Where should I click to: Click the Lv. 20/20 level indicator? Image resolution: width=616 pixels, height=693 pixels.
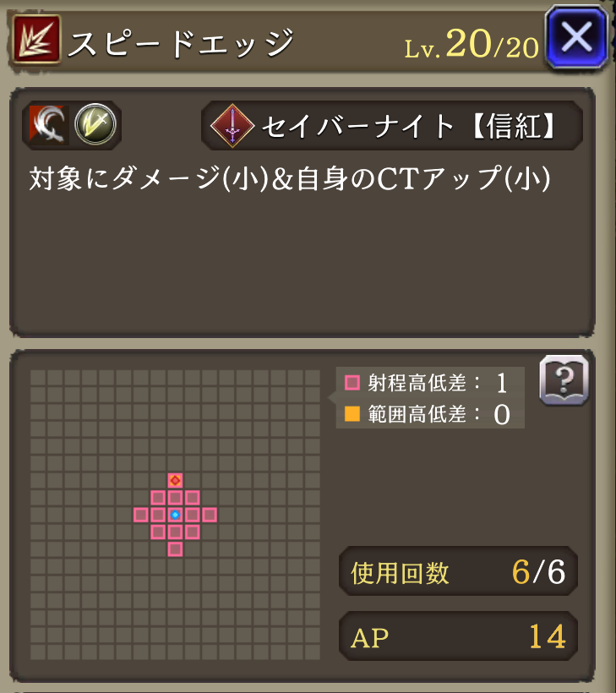click(472, 44)
